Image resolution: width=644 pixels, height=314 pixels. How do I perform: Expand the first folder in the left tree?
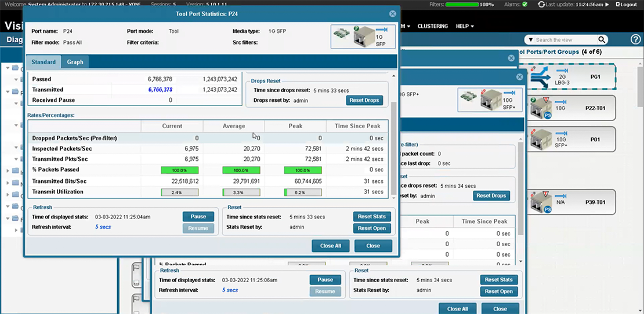tap(8, 68)
